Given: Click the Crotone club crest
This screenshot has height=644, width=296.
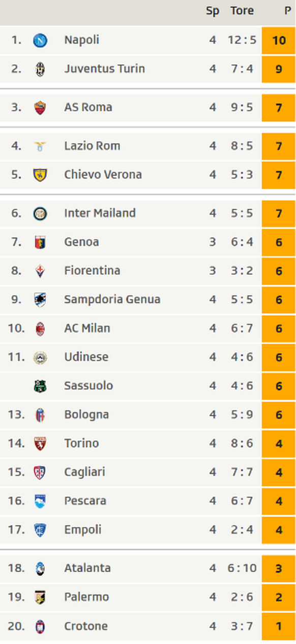Looking at the screenshot, I should pyautogui.click(x=40, y=626).
